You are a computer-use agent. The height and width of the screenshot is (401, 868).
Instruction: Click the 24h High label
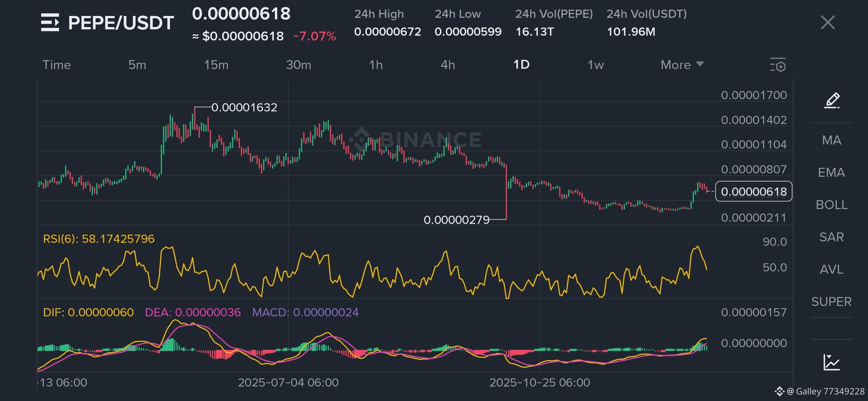point(379,14)
